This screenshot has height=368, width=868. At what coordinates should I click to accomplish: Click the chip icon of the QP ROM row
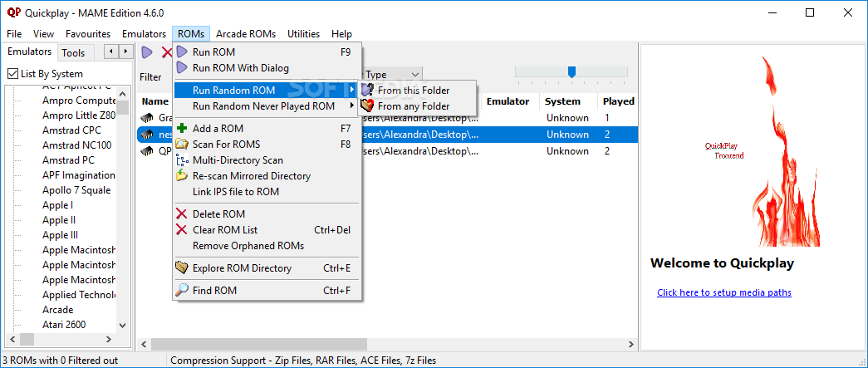point(147,151)
